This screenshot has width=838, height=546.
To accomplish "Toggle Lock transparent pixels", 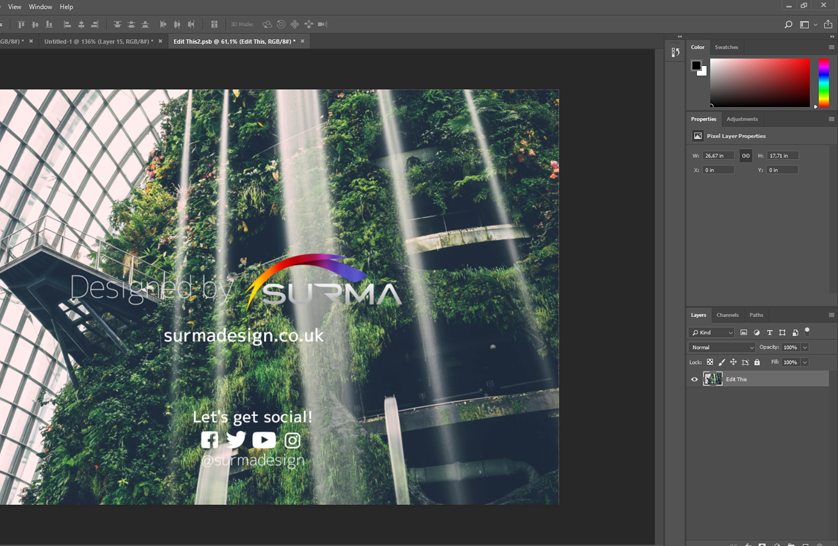I will 710,362.
